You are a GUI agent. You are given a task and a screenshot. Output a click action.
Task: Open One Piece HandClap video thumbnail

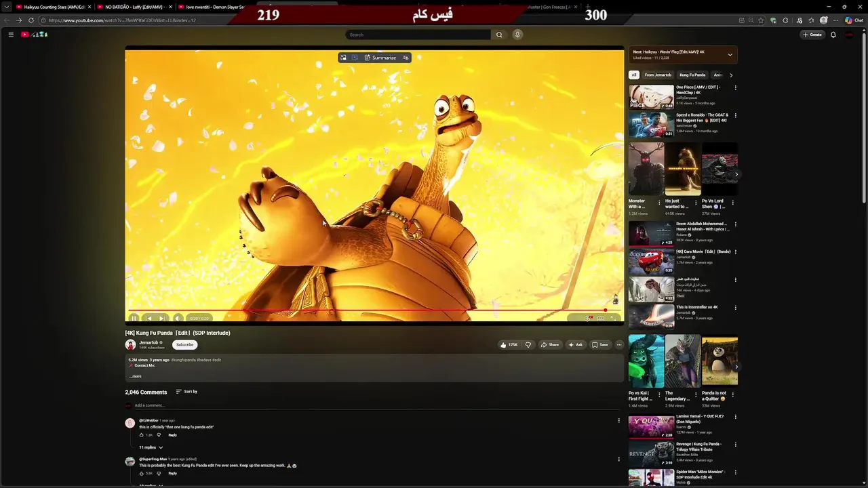pyautogui.click(x=651, y=97)
